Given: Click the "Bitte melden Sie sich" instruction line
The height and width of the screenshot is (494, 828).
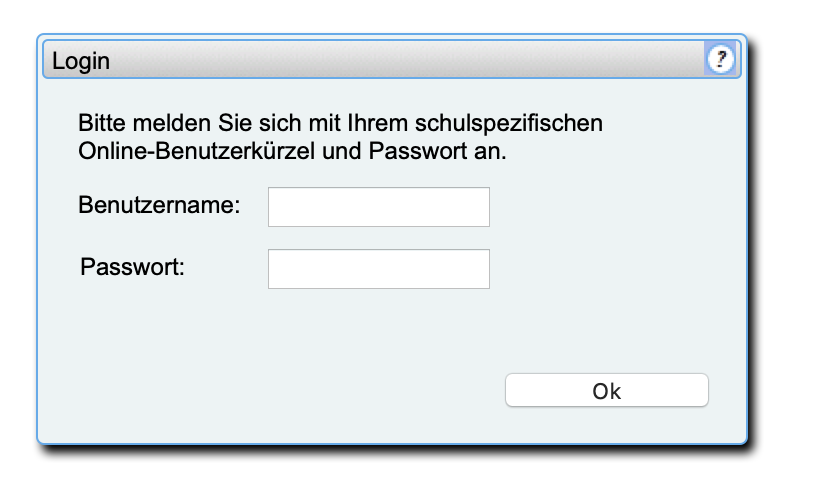Looking at the screenshot, I should point(340,126).
